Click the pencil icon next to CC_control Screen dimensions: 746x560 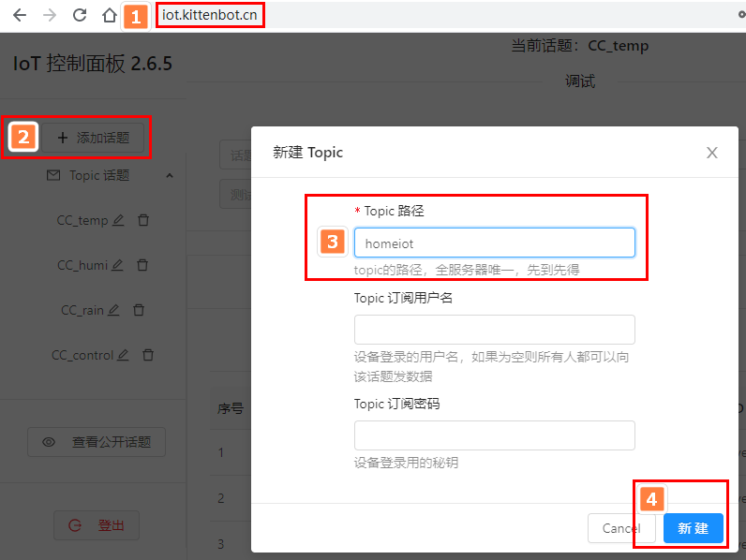[x=123, y=355]
